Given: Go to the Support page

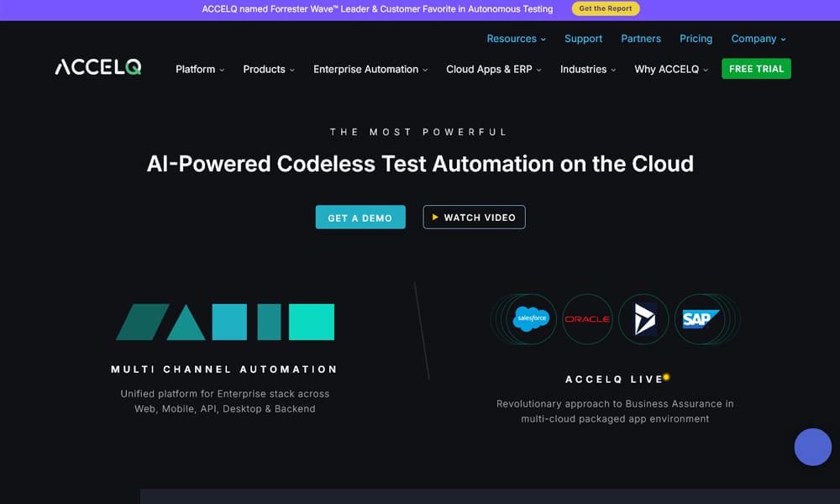Looking at the screenshot, I should coord(583,39).
